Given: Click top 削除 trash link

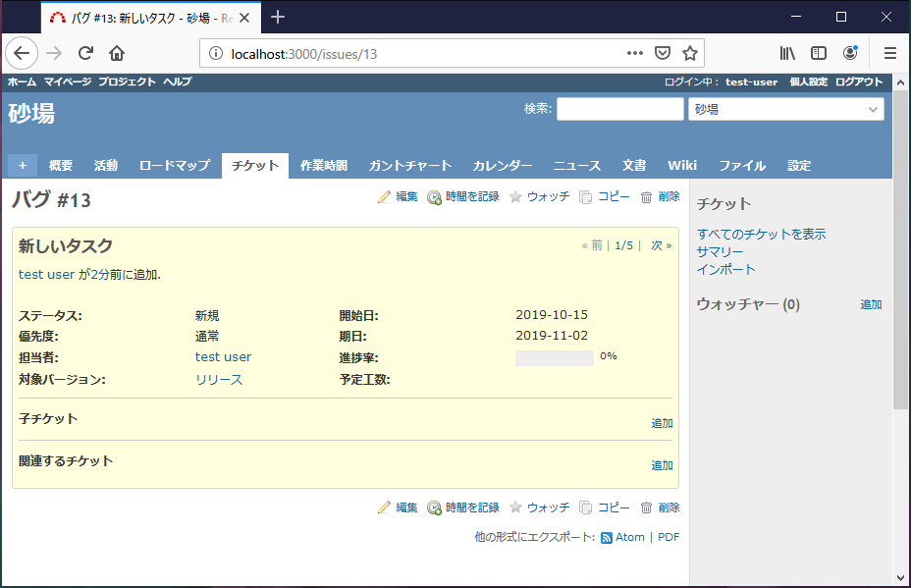Looking at the screenshot, I should click(x=660, y=197).
